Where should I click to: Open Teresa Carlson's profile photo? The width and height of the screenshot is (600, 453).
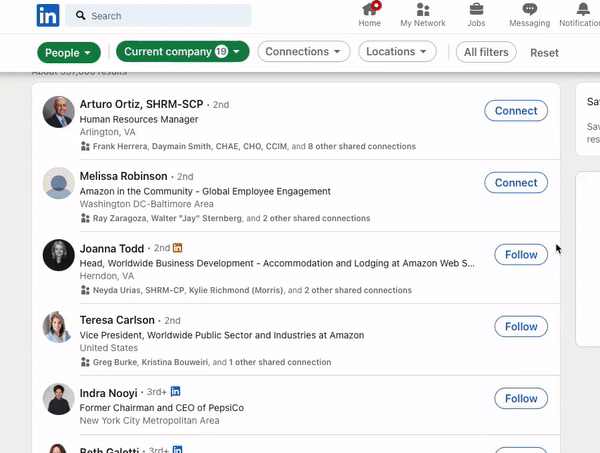coord(58,327)
